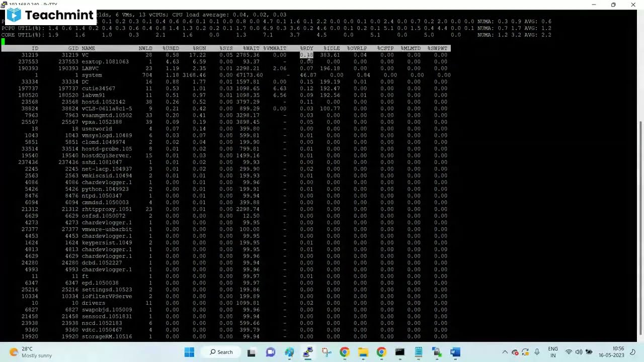The height and width of the screenshot is (362, 644).
Task: Select the cutie34567 VM row name
Action: pos(98,88)
